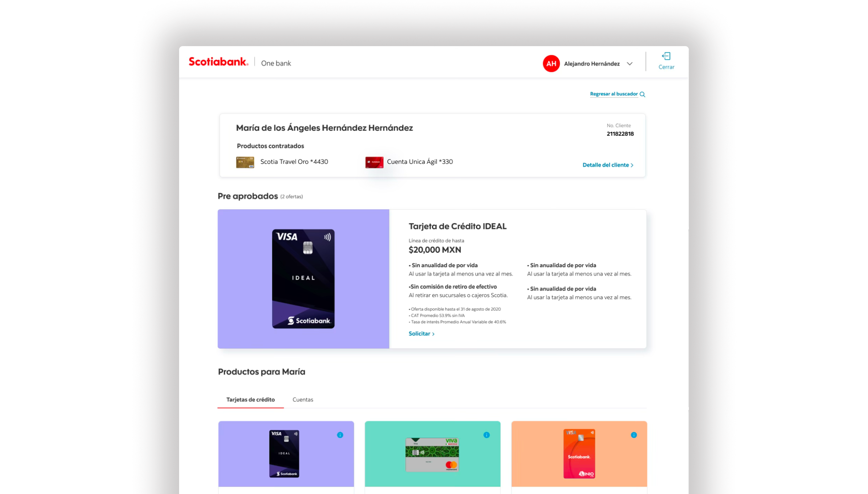Click the Sin comisión de retiro de efectivo text
The image size is (868, 494).
(x=453, y=286)
